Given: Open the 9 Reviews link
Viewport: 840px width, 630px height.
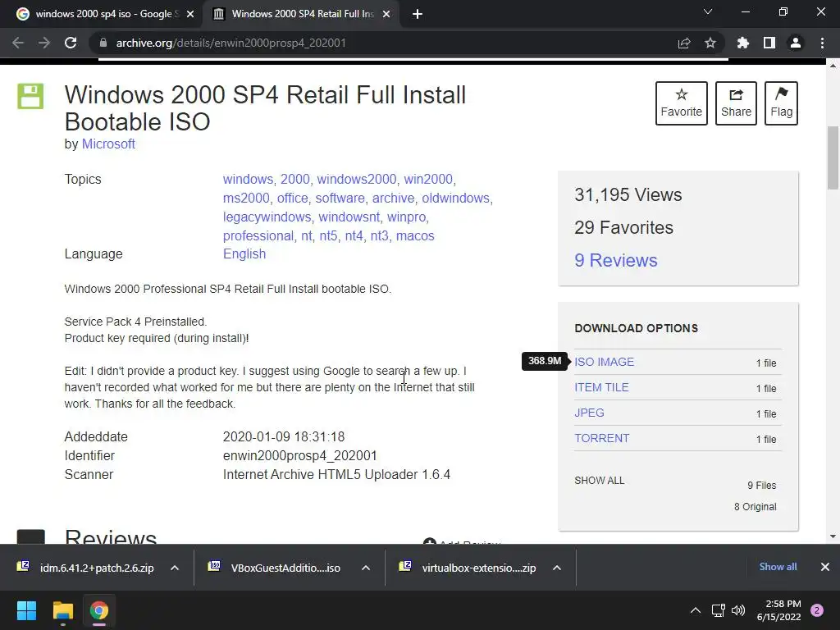Looking at the screenshot, I should 616,260.
